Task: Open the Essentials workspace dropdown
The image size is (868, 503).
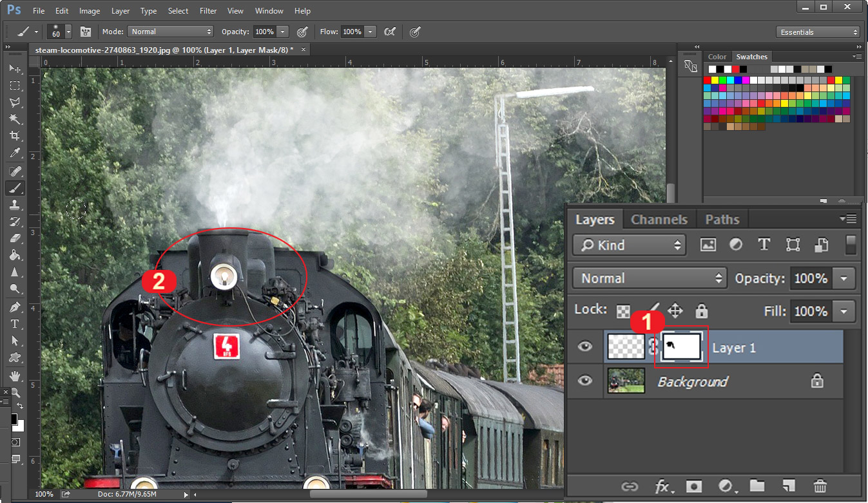Action: 818,32
